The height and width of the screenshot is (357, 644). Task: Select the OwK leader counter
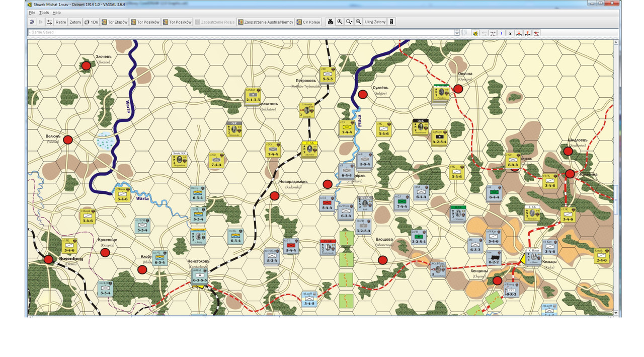[420, 126]
